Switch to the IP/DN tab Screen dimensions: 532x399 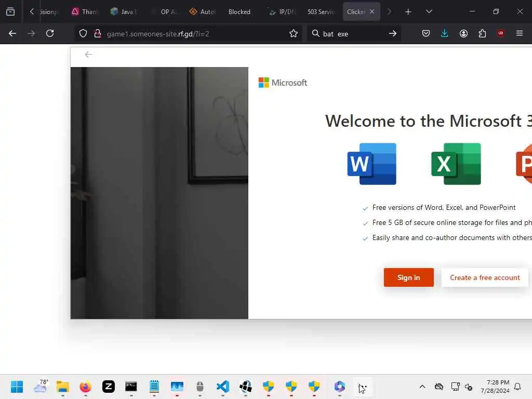coord(282,12)
